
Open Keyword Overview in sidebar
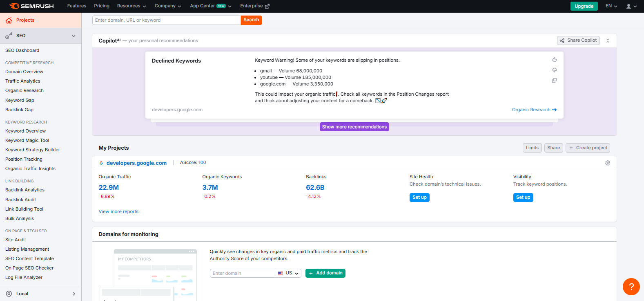(x=25, y=131)
